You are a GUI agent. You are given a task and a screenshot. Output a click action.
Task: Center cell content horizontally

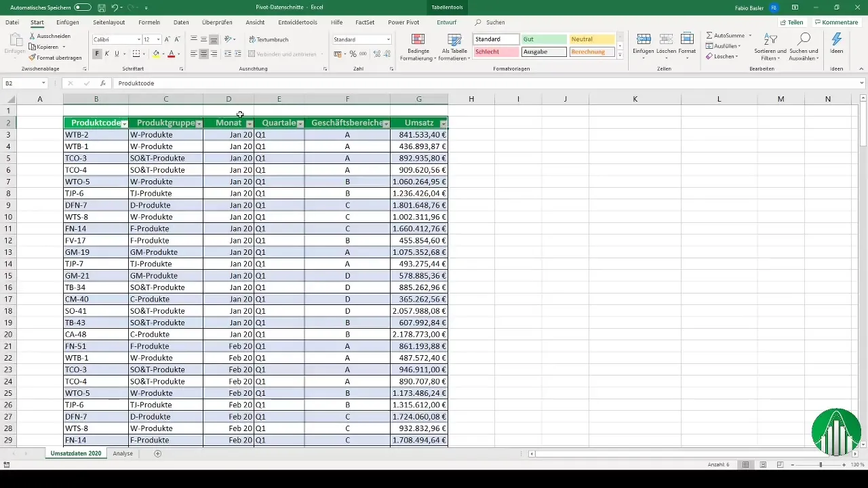click(203, 54)
